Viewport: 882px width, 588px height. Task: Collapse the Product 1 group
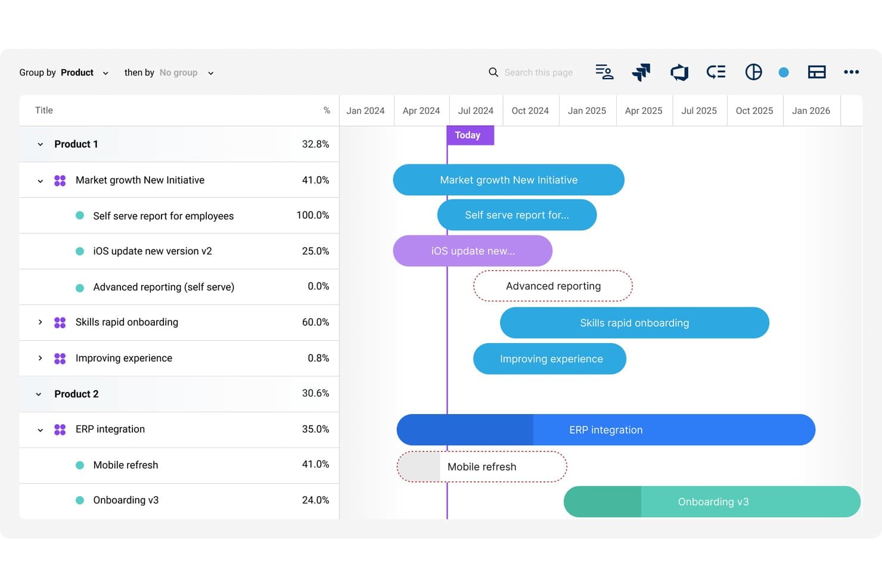(40, 144)
